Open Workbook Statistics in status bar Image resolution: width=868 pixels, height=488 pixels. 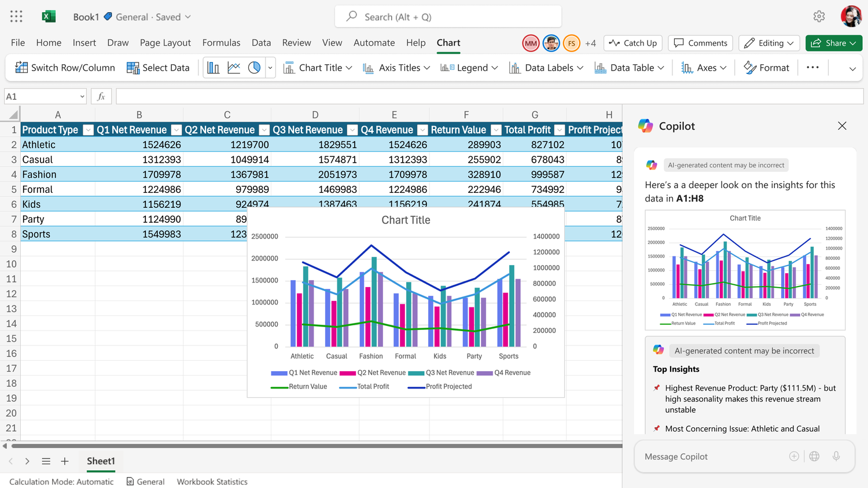[x=212, y=482]
